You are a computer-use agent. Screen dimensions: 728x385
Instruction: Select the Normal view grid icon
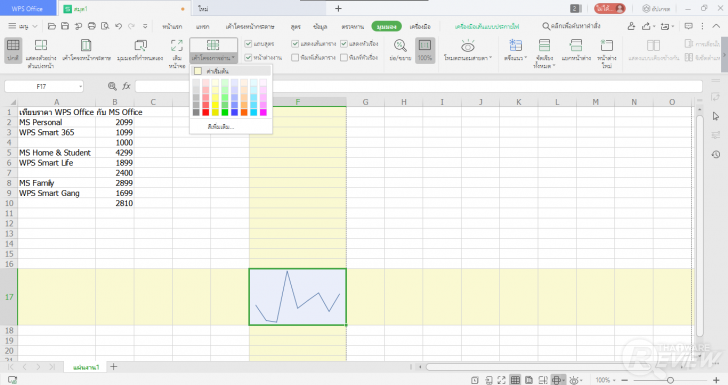coord(13,46)
